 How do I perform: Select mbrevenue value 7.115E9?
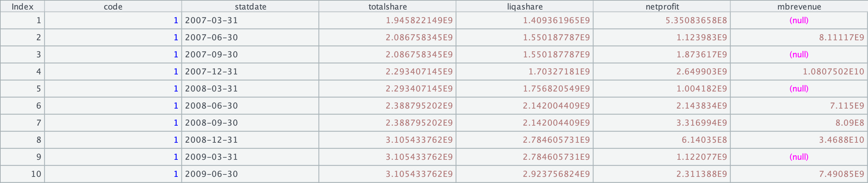click(799, 106)
